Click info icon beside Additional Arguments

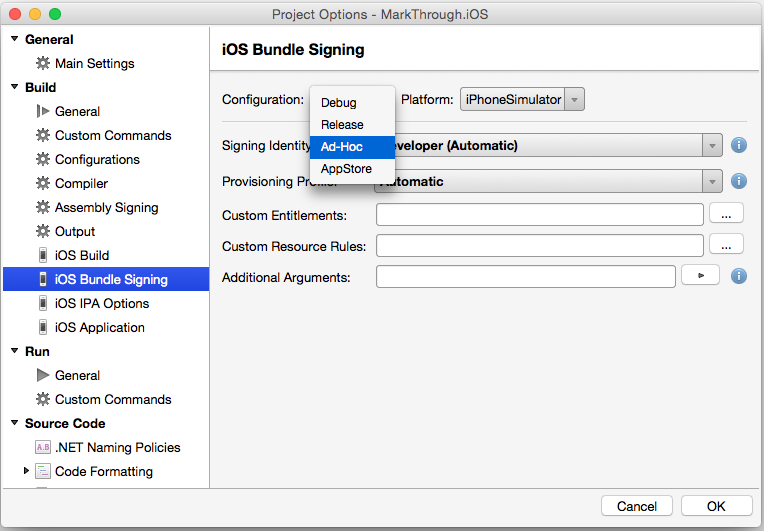click(x=739, y=275)
